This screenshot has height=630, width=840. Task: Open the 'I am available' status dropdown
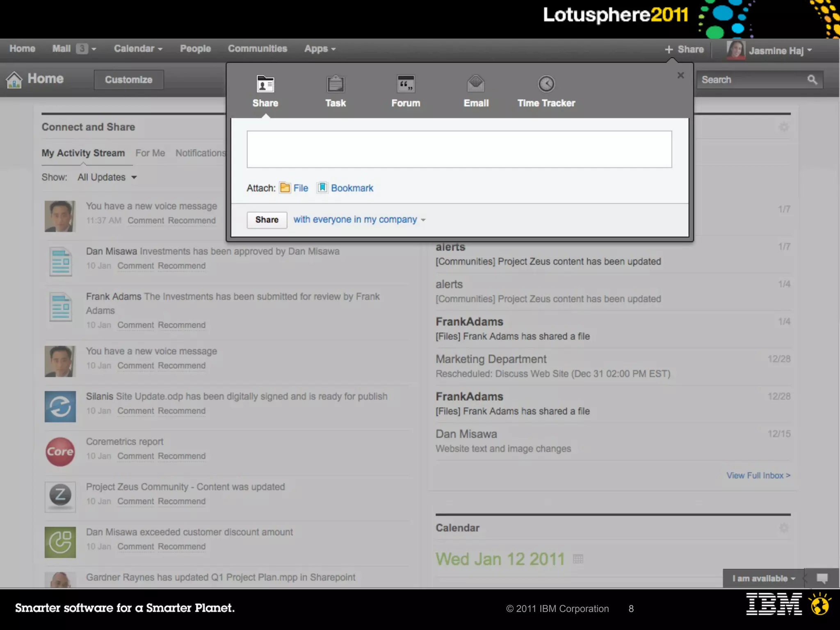coord(764,578)
